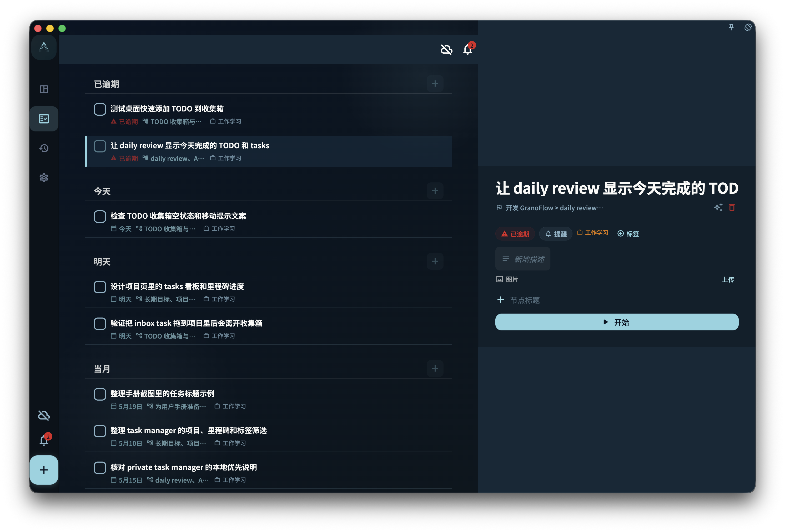Check off 设计项目页里的 tasks 看板和里程碑进度
The width and height of the screenshot is (785, 532).
100,287
